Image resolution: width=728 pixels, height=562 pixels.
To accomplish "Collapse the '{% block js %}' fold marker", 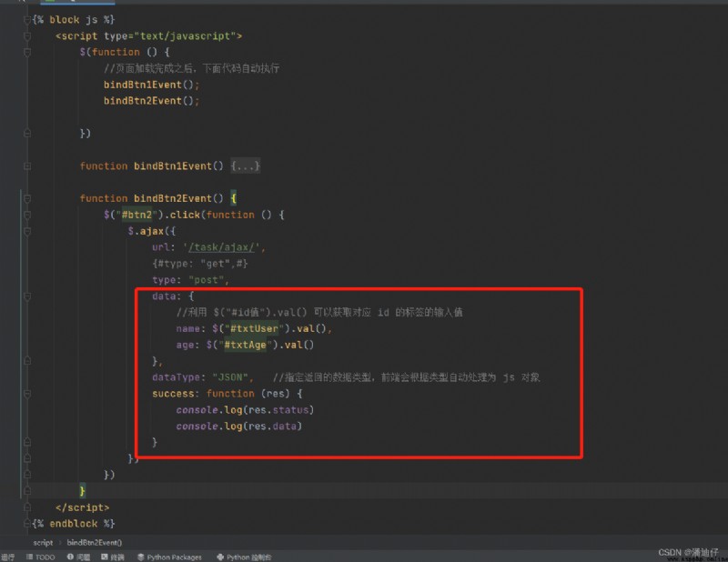I will (x=27, y=19).
